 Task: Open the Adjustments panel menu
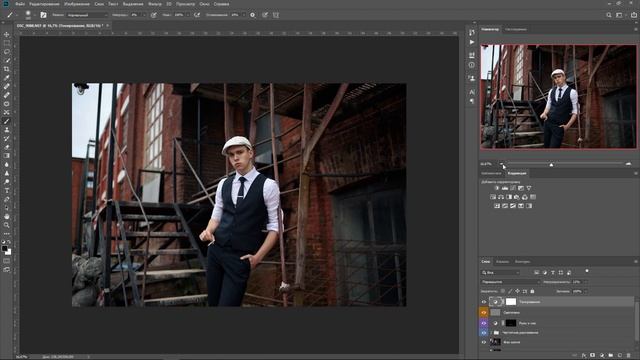(x=636, y=173)
